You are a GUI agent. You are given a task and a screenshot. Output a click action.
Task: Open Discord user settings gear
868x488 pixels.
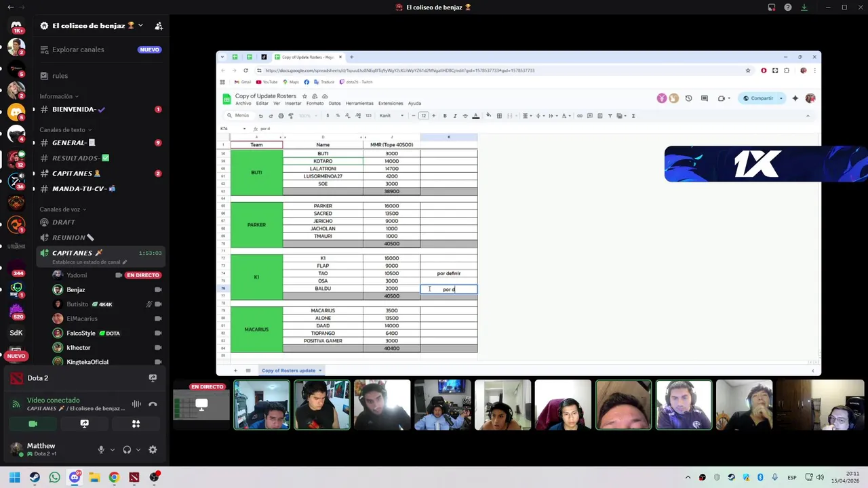[153, 449]
